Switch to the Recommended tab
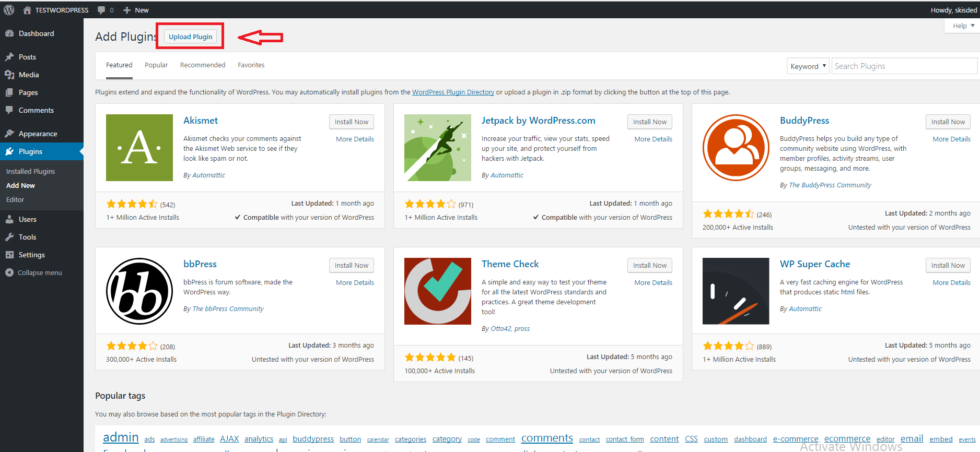Screen dimensions: 980x452 [x=203, y=65]
